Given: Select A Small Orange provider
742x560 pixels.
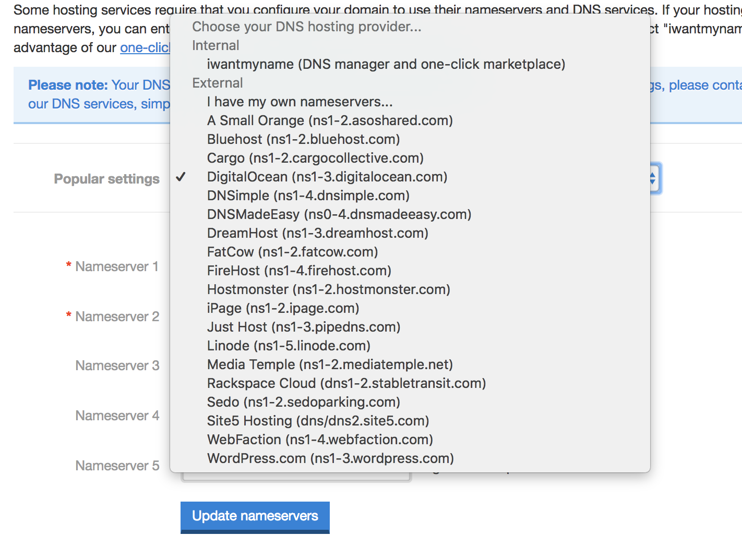Looking at the screenshot, I should [410, 120].
